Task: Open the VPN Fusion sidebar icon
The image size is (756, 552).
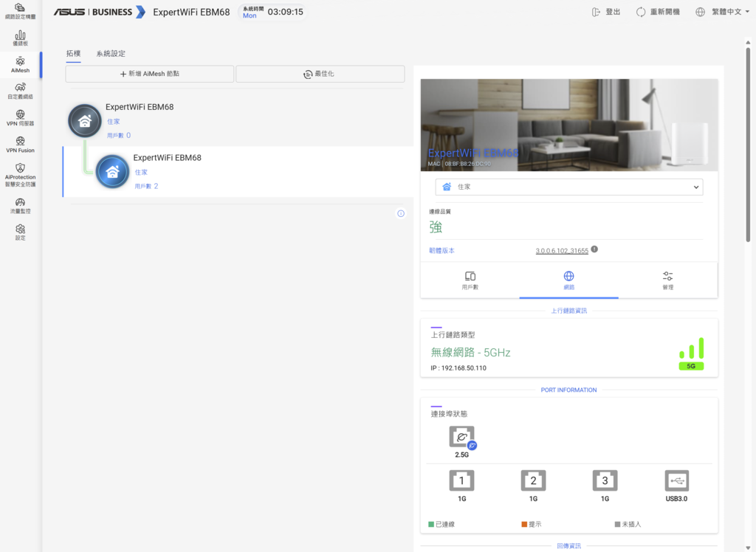Action: pyautogui.click(x=20, y=144)
